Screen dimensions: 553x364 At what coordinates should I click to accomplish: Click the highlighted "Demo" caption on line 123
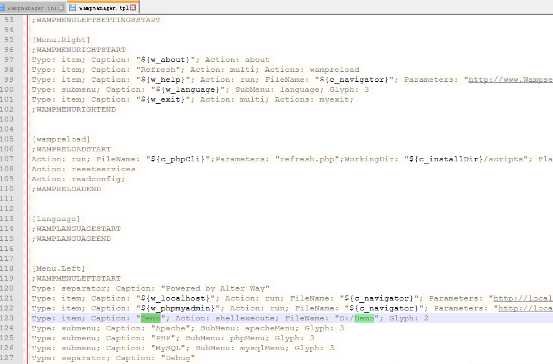(x=151, y=318)
